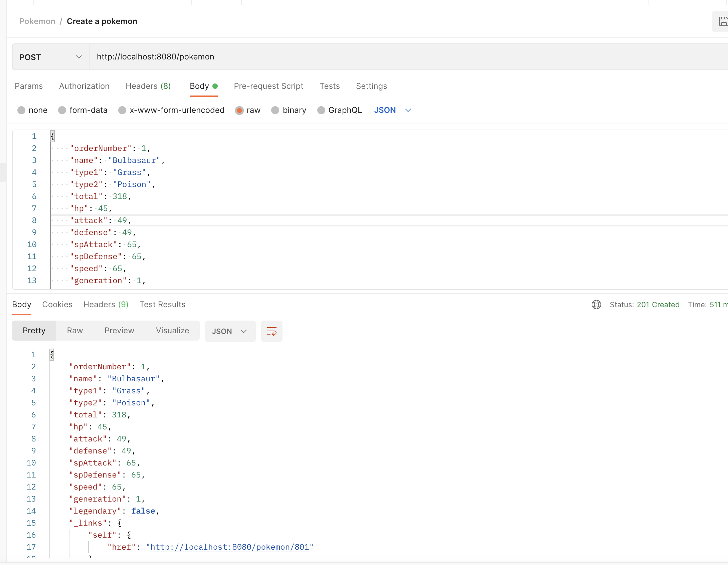Image resolution: width=728 pixels, height=565 pixels.
Task: Open the Tests tab
Action: point(330,86)
